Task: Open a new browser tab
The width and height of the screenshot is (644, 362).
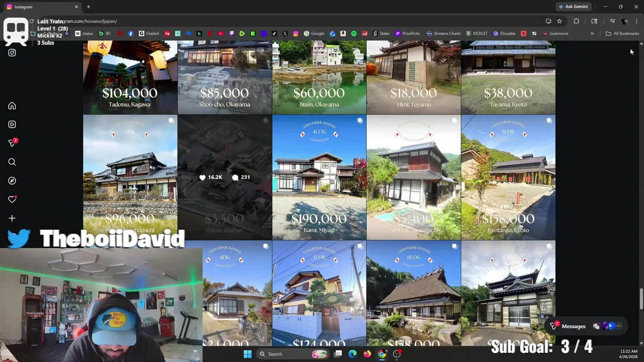Action: coord(89,7)
